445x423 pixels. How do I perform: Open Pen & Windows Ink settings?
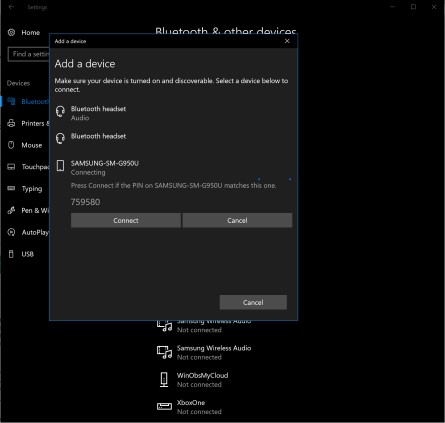35,210
